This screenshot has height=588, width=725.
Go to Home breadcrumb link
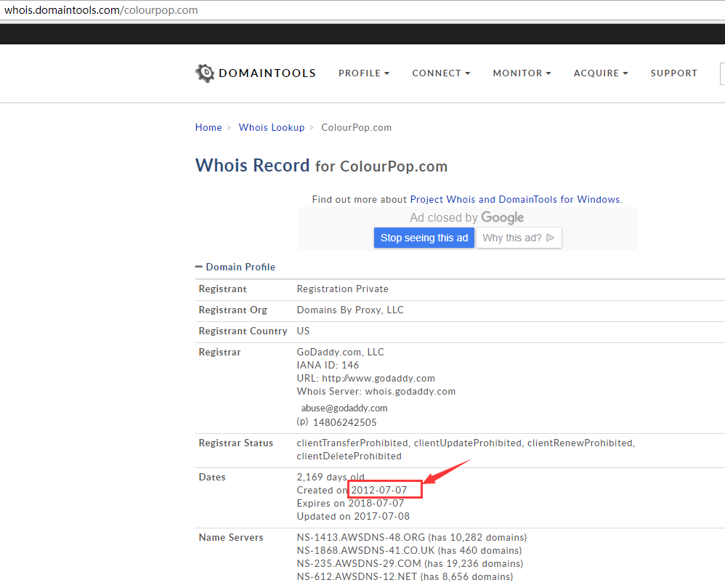[x=208, y=127]
